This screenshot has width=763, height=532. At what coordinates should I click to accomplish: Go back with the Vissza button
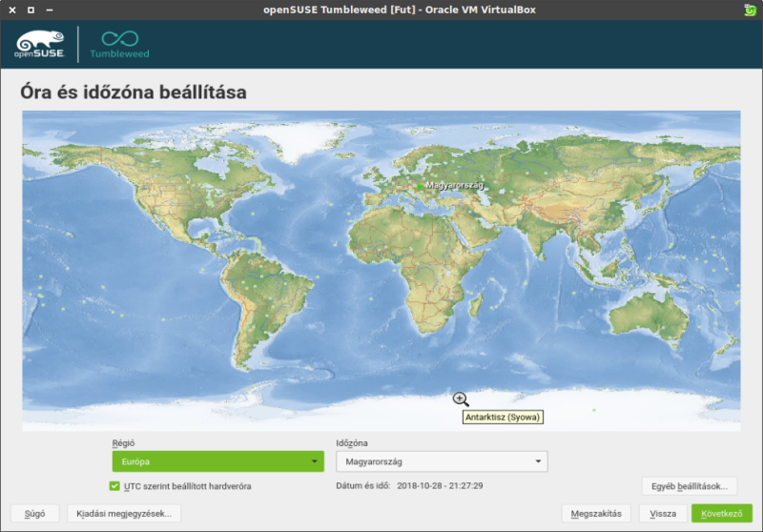pyautogui.click(x=663, y=513)
